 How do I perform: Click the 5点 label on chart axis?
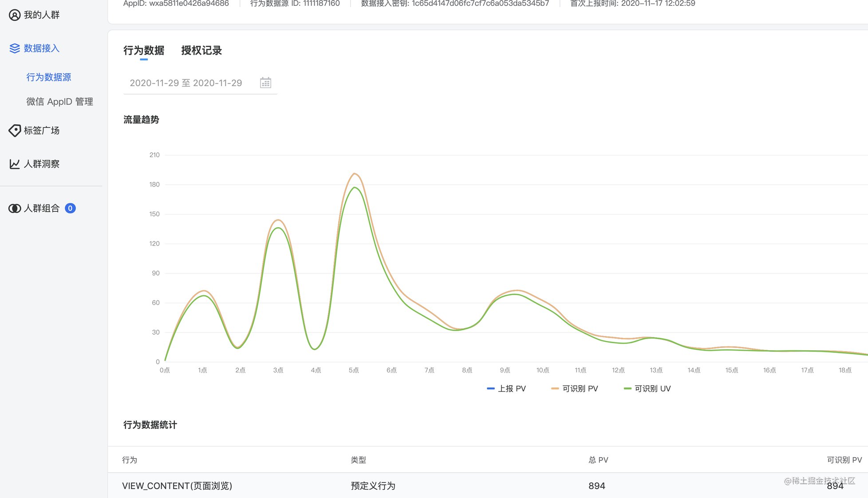(354, 370)
